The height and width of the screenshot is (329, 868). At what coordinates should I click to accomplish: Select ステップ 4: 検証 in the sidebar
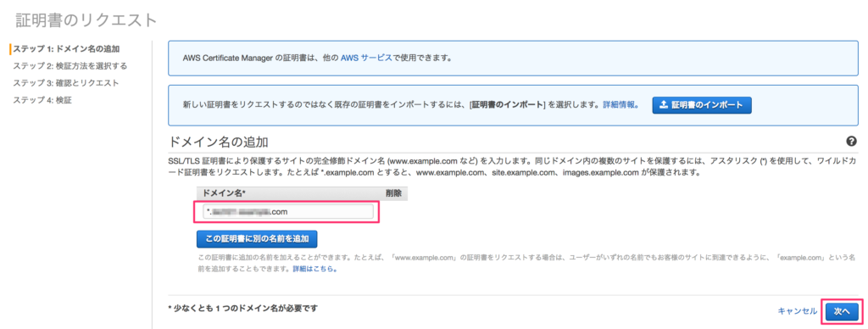pyautogui.click(x=42, y=100)
